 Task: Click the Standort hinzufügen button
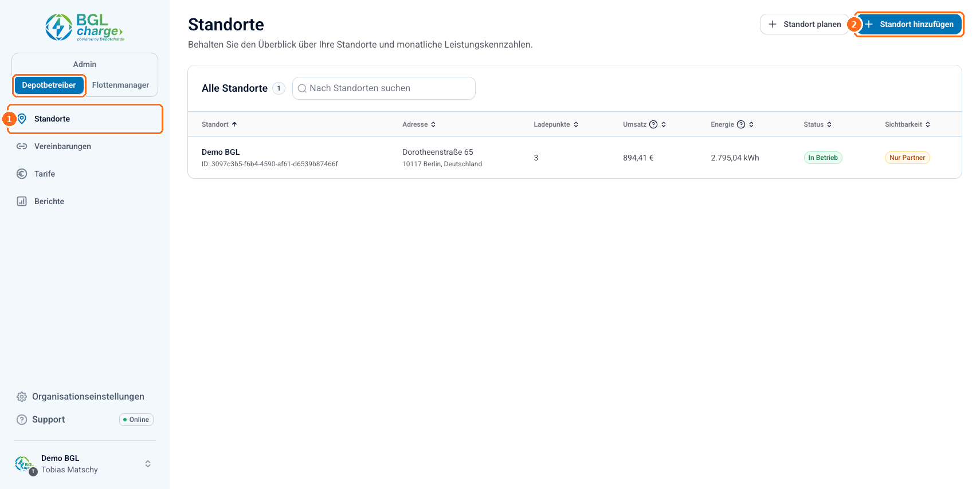(x=910, y=24)
